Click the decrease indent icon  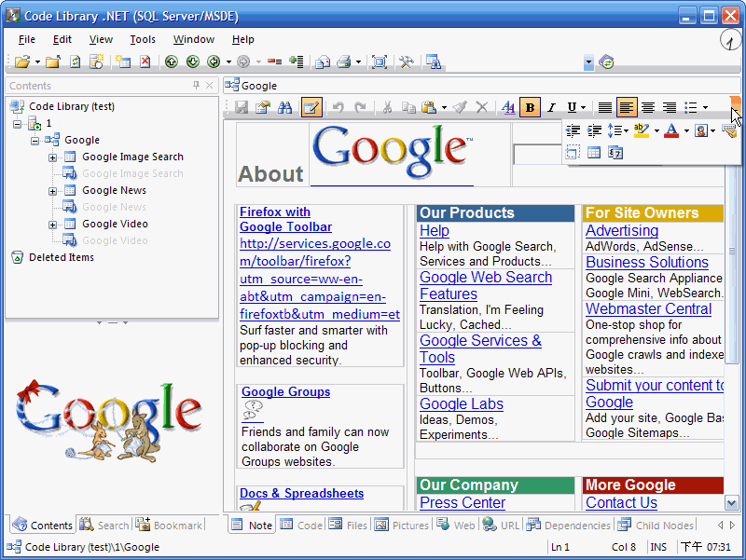pos(573,130)
